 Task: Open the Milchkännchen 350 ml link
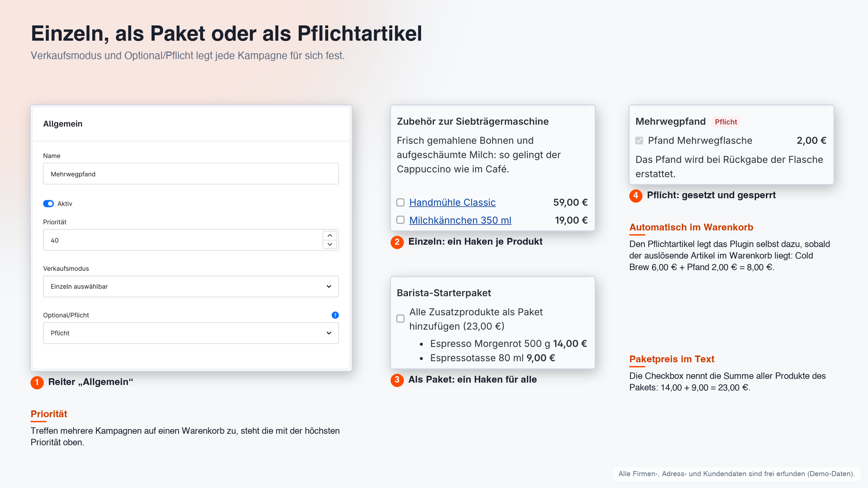460,220
